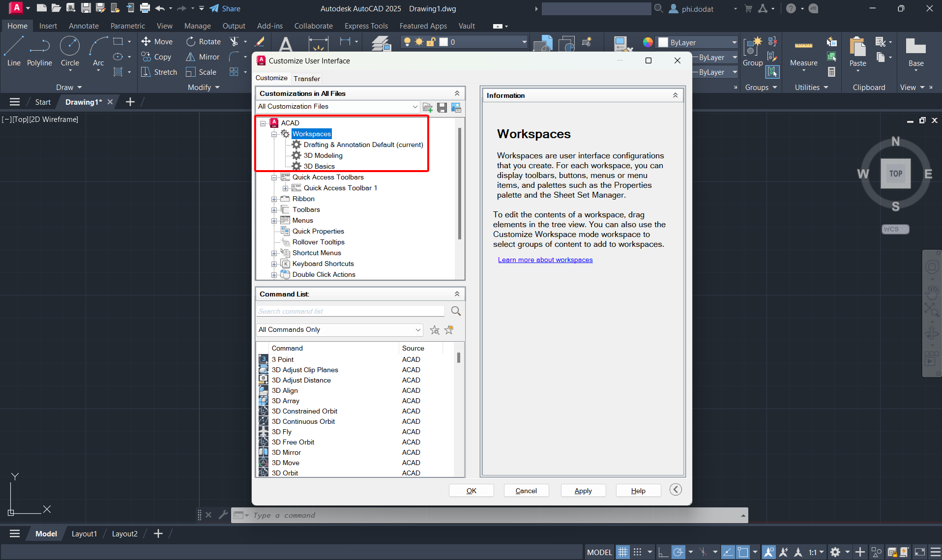Switch to Layout1 tab

pos(84,534)
